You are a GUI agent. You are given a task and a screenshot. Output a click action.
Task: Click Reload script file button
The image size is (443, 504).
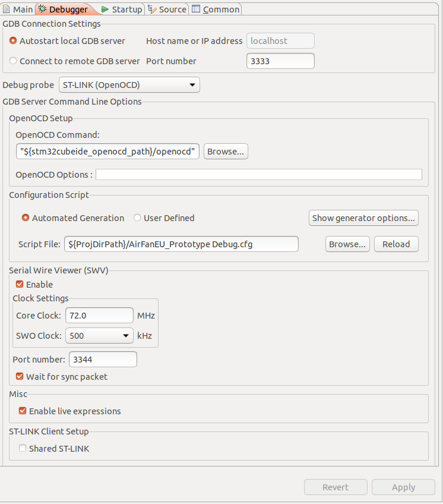(x=396, y=244)
